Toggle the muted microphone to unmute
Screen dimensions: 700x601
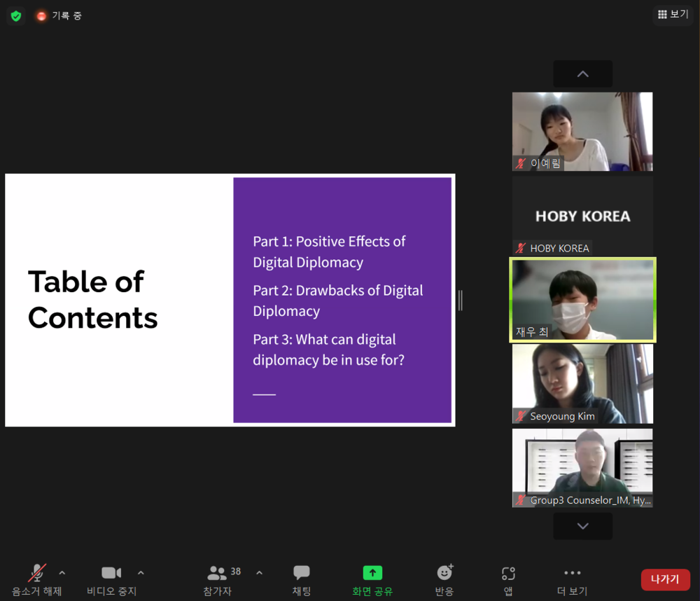37,573
